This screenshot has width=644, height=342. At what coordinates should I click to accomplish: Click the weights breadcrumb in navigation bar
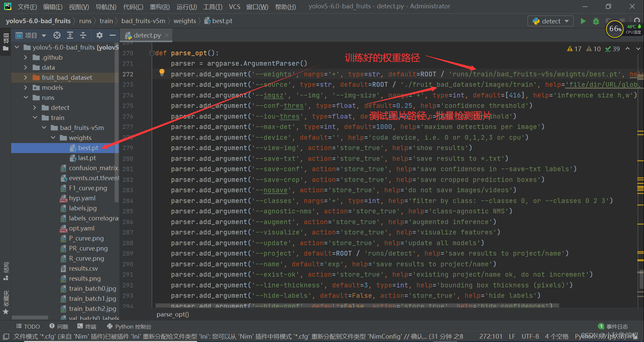coord(185,21)
